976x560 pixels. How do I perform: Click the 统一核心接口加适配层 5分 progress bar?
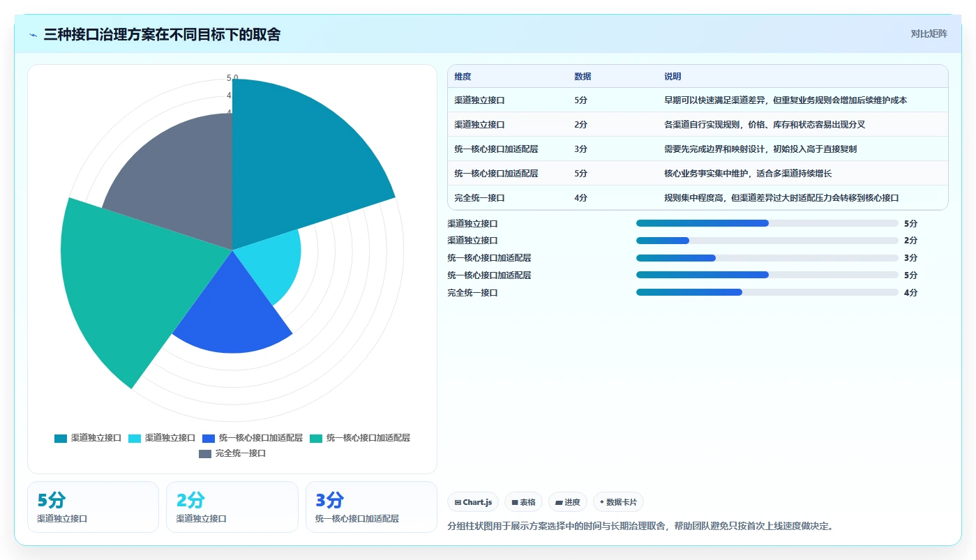[767, 275]
